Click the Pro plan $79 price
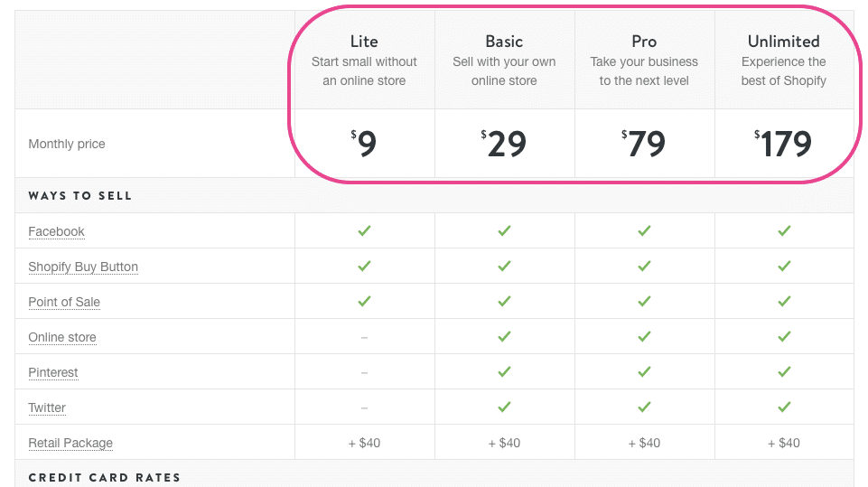 (644, 144)
